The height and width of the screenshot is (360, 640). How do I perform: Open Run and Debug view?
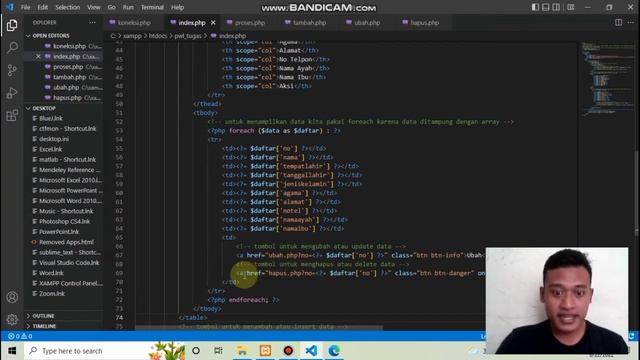coord(12,93)
